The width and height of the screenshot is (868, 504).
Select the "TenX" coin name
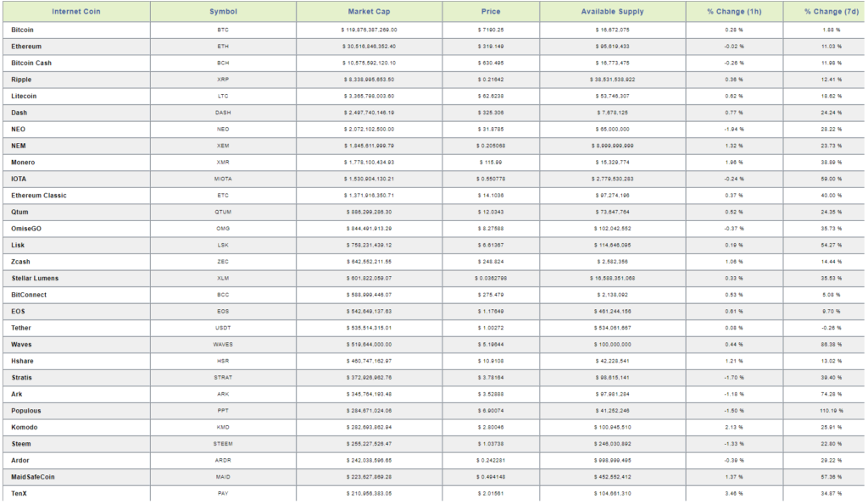[19, 494]
